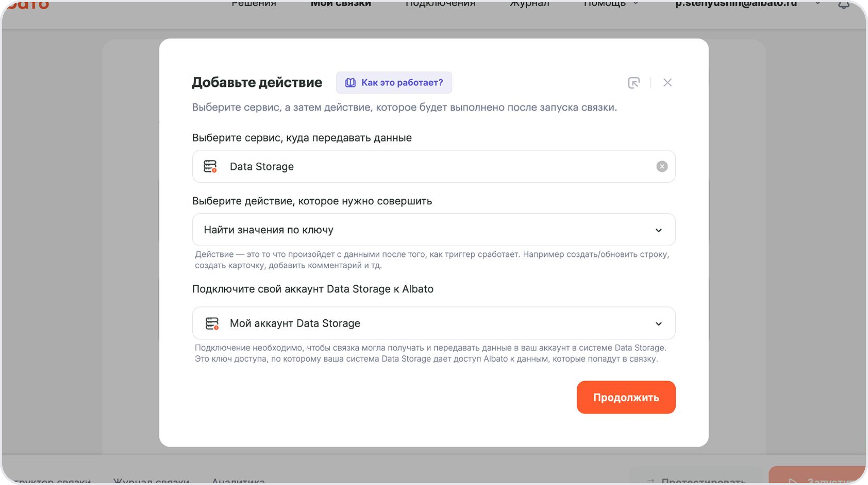This screenshot has height=485, width=868.
Task: Close the 'Добавьте действие' dialog
Action: tap(667, 83)
